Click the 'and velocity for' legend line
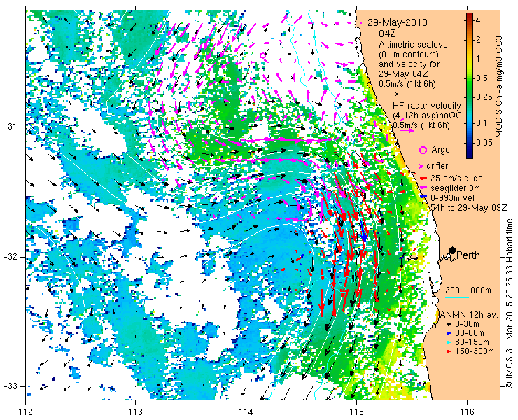This screenshot has height=420, width=518. click(409, 64)
